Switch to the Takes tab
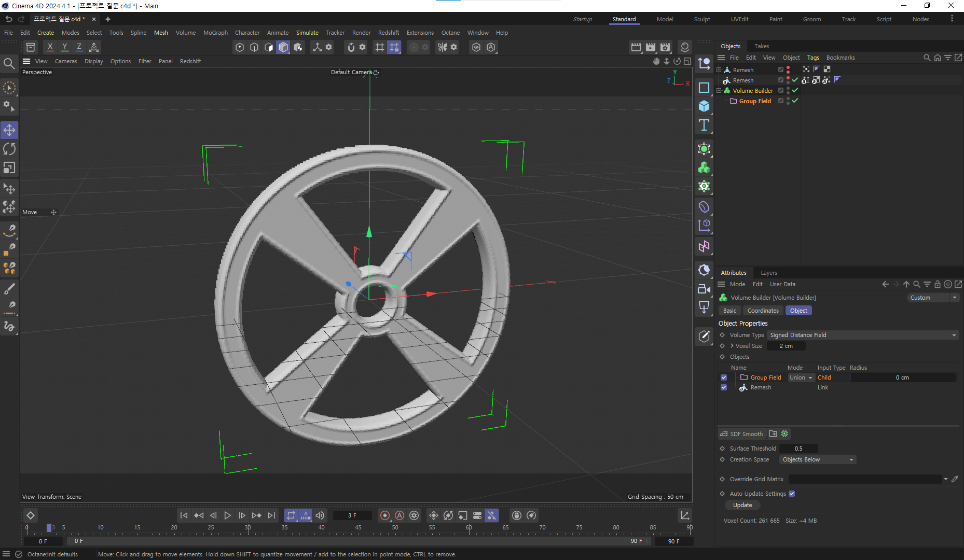 [762, 46]
